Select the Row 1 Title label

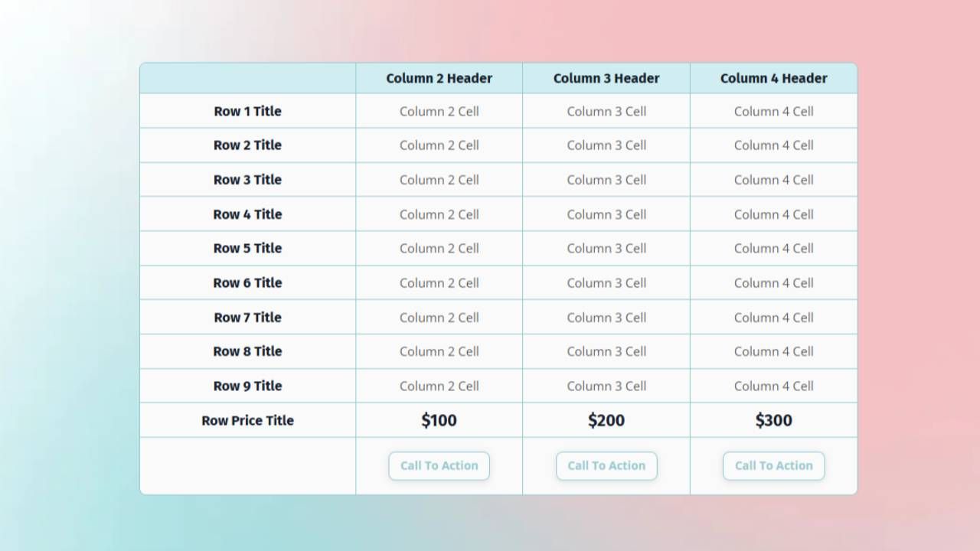click(x=247, y=111)
